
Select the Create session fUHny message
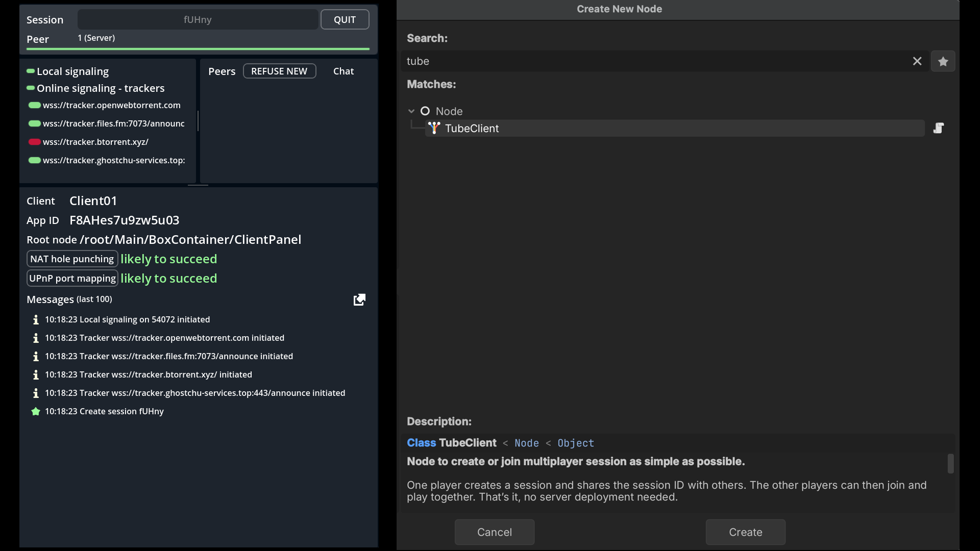104,411
